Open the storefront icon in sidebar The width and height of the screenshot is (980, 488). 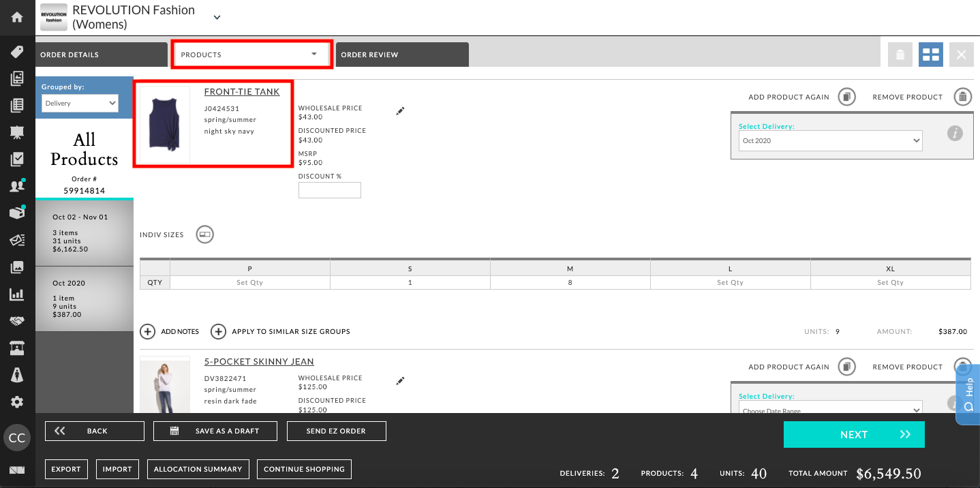coord(17,348)
